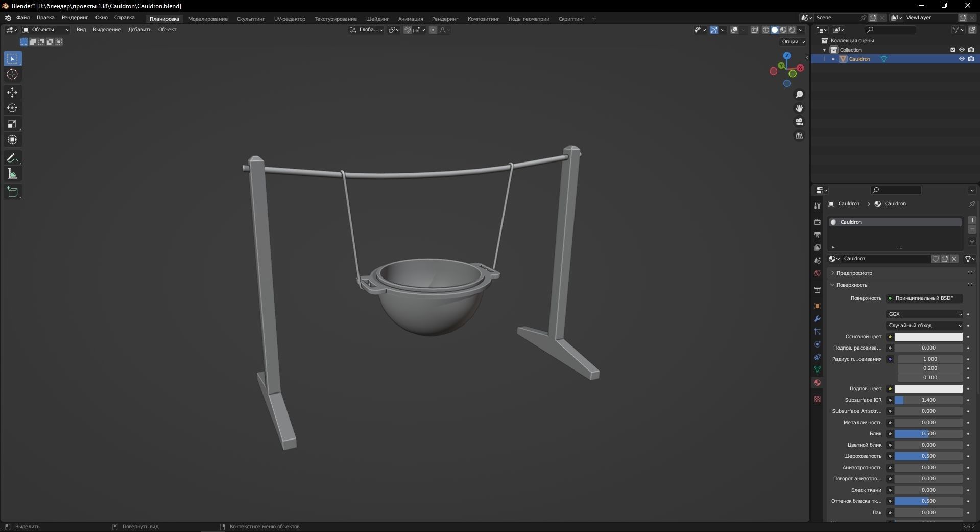The height and width of the screenshot is (532, 980).
Task: Switch to material preview shading
Action: coord(783,30)
